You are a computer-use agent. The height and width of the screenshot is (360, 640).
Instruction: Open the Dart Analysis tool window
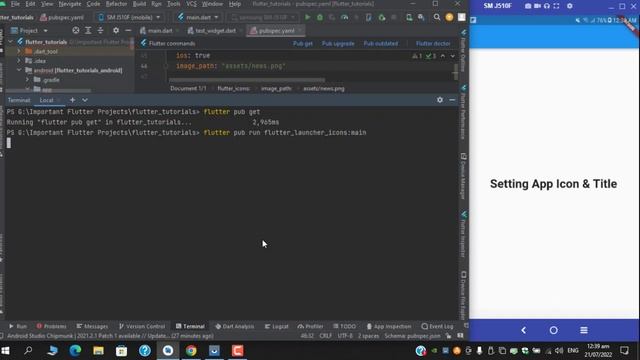[x=235, y=326]
